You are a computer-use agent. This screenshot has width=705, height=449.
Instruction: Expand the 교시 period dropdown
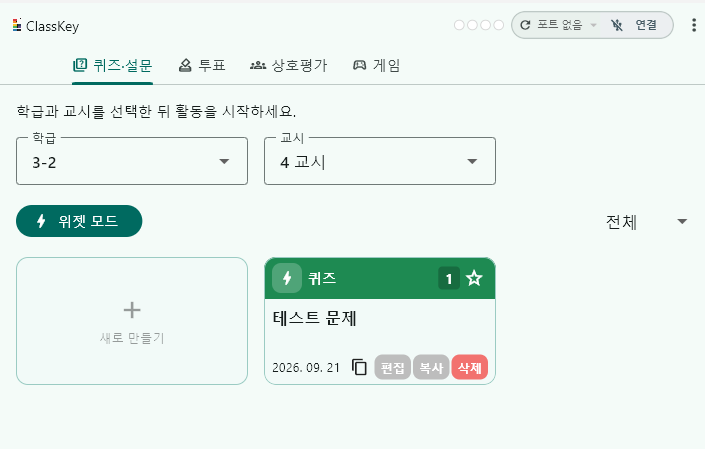(x=380, y=161)
